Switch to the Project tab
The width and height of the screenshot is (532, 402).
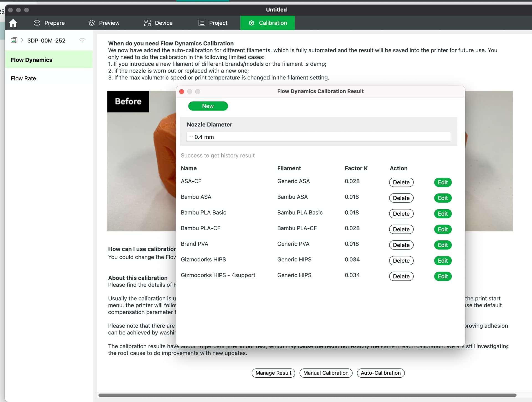(x=213, y=23)
